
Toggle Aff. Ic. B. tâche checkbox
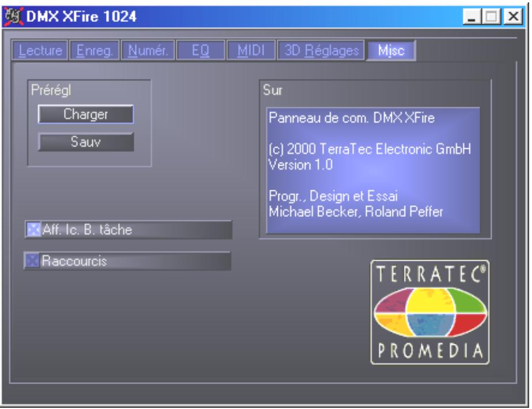33,230
